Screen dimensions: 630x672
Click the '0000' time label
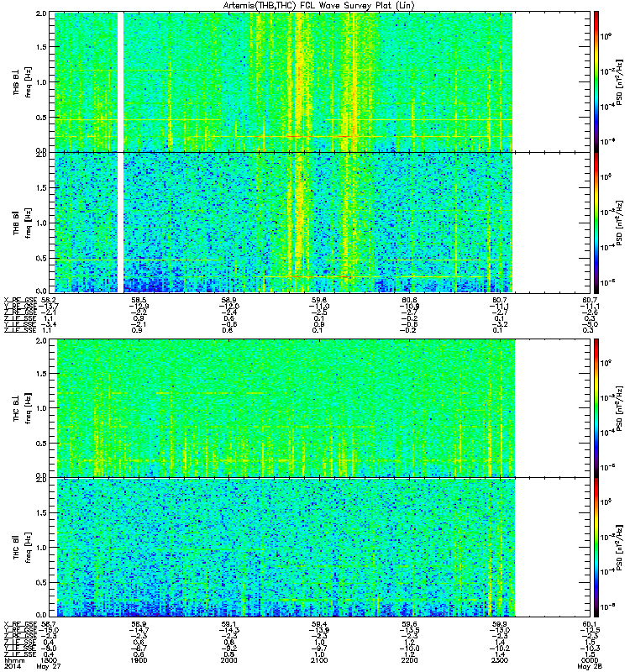[x=590, y=660]
